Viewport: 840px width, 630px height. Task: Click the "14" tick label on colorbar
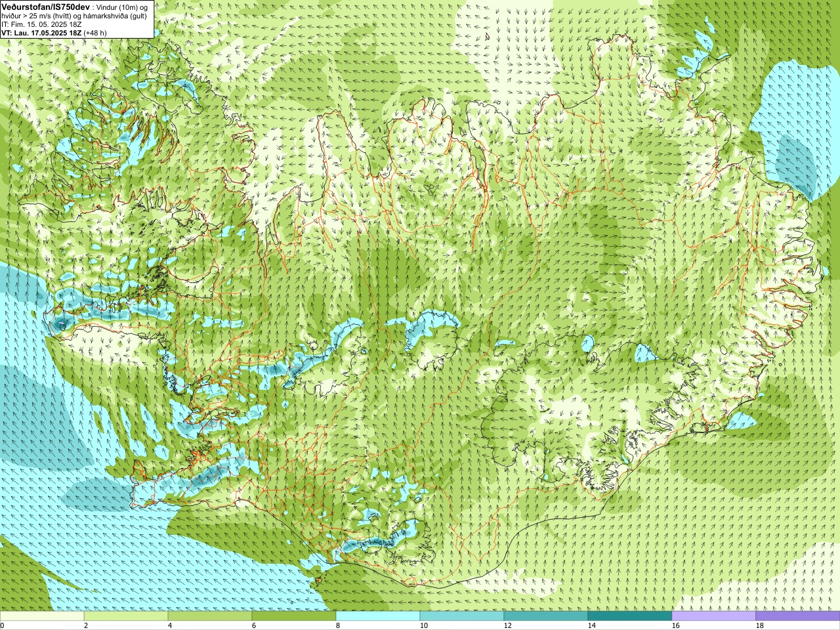[x=591, y=625]
